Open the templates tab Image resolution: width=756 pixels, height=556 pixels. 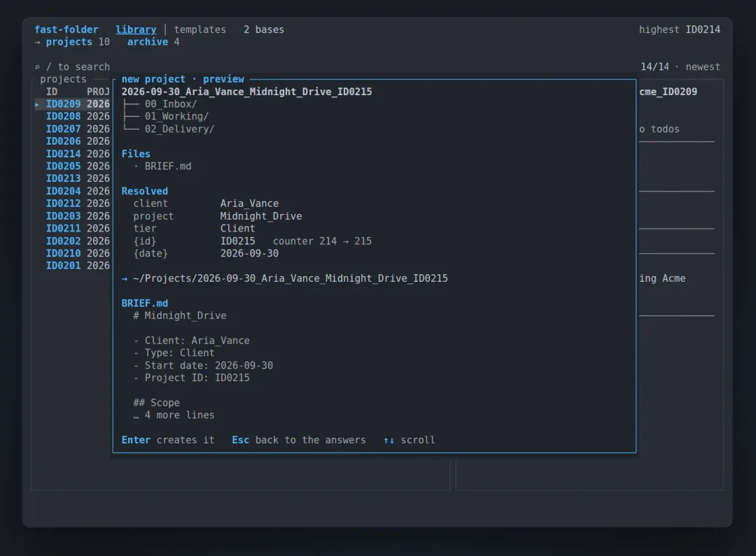199,29
